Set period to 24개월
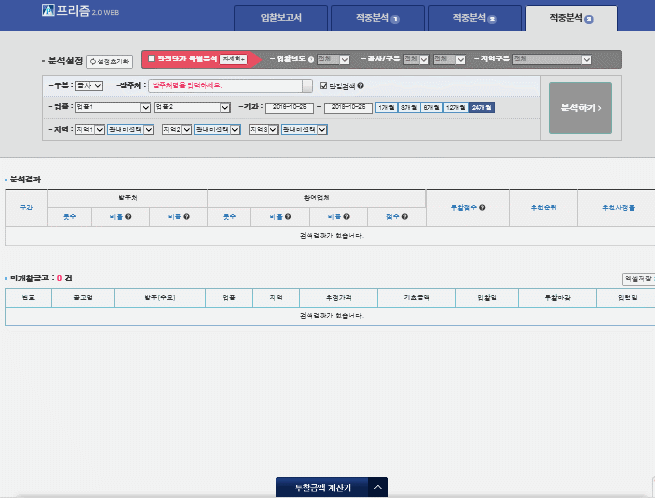Image resolution: width=655 pixels, height=498 pixels. [x=482, y=107]
